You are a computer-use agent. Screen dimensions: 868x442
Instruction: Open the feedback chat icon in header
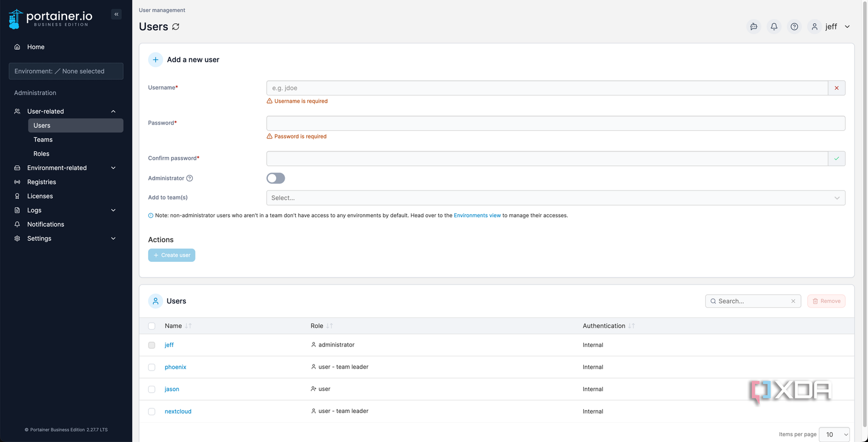(x=753, y=27)
